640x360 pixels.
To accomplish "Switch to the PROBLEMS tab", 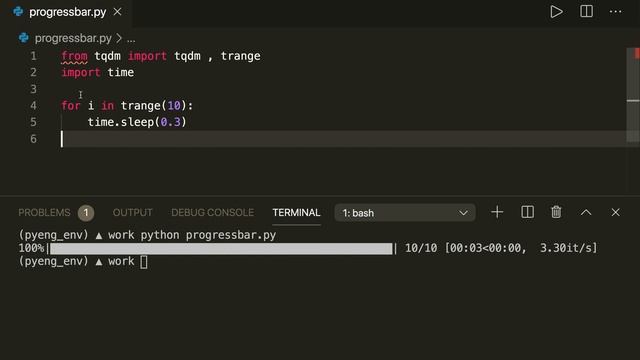I will [44, 213].
